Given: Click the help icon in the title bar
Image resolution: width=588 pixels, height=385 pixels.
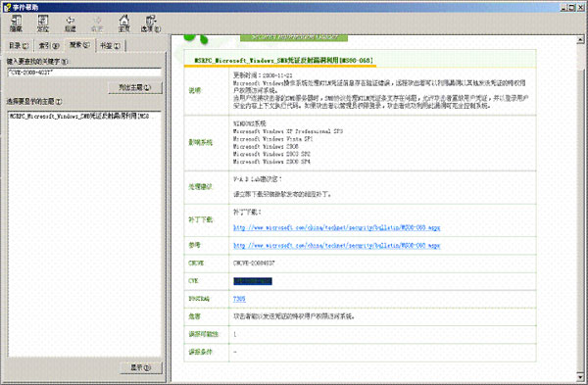Looking at the screenshot, I should click(7, 7).
